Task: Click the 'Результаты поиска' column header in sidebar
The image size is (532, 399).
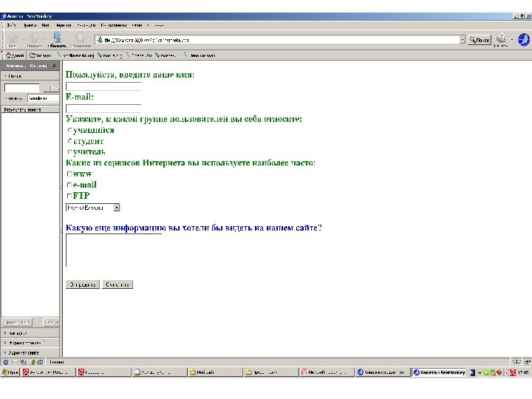Action: coord(30,109)
